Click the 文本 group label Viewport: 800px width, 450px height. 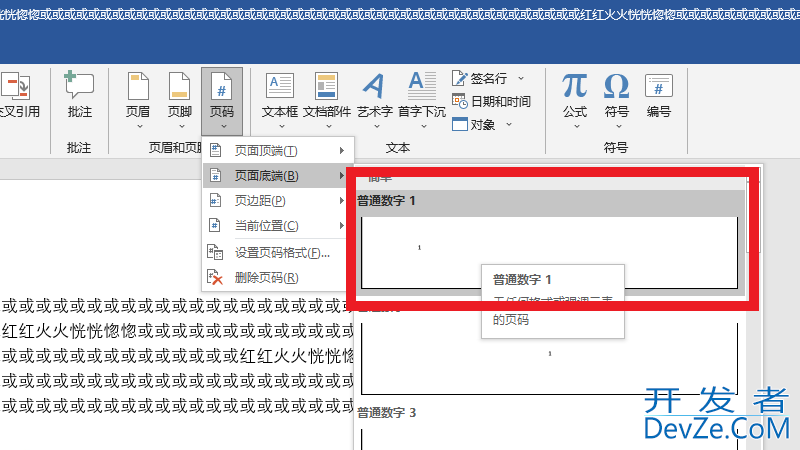[397, 148]
